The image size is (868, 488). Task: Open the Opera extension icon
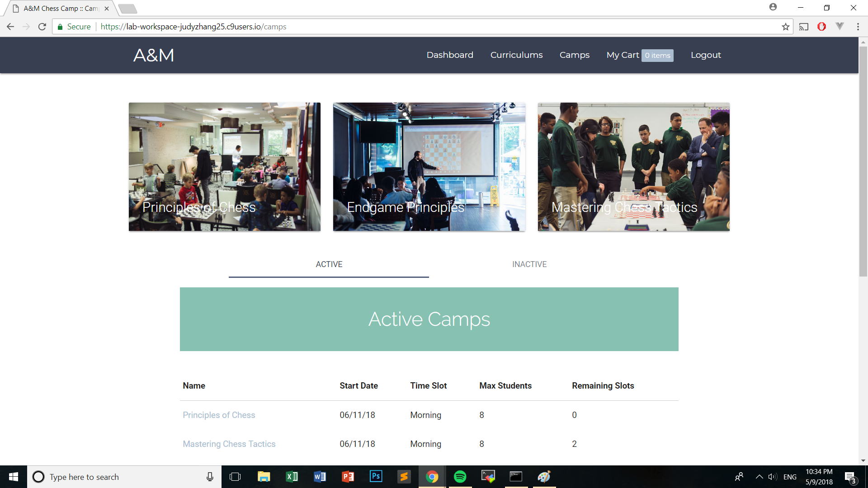[821, 27]
